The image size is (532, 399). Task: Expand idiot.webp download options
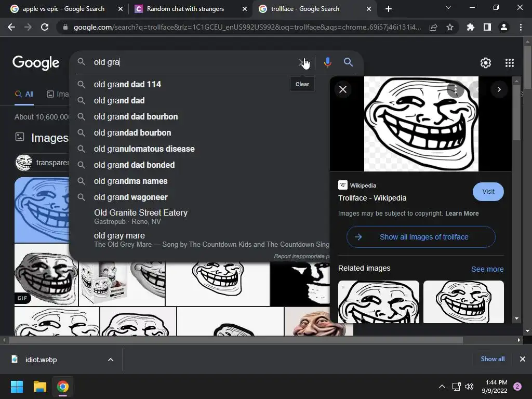111,360
